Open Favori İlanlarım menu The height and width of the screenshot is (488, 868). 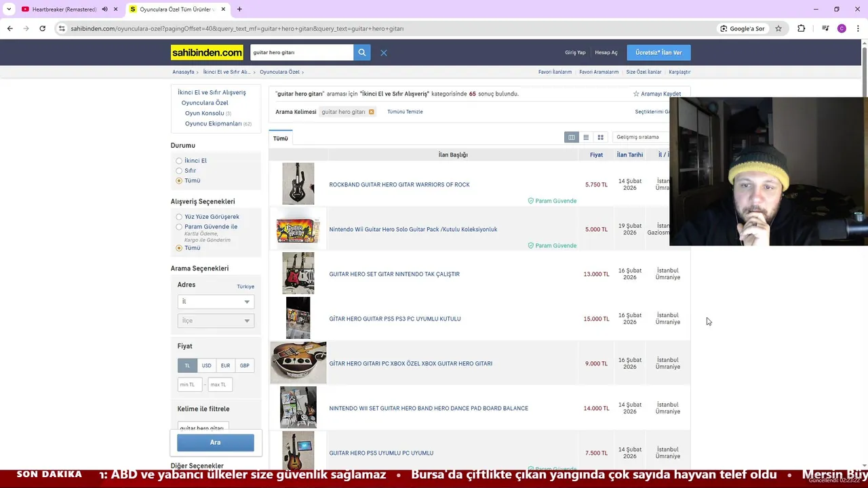click(555, 72)
